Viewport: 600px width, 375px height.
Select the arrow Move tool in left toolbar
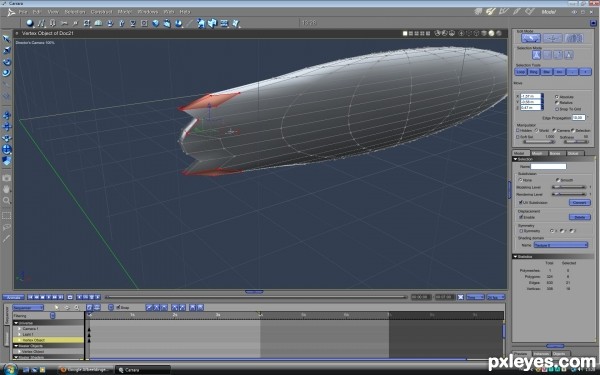[7, 39]
